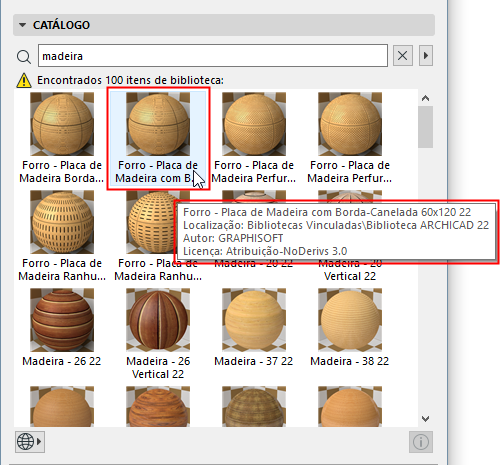Viewport: 500px width, 465px height.
Task: Click scrollbar down arrow in catalog list
Action: [x=425, y=419]
